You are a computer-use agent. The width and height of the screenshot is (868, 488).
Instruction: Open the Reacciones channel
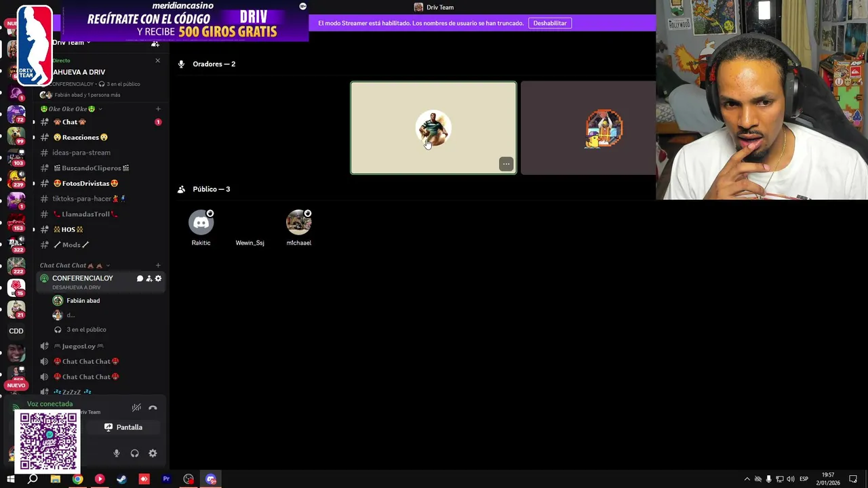(x=100, y=138)
